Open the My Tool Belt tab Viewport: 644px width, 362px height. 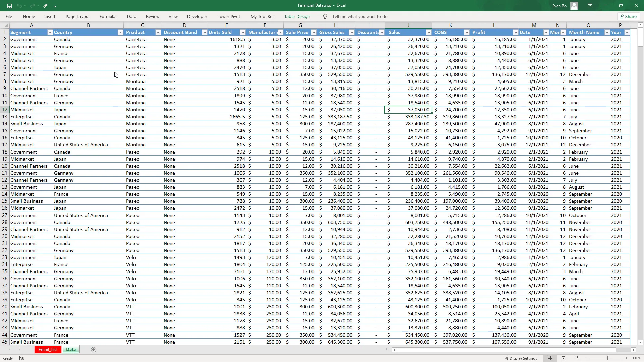(263, 16)
